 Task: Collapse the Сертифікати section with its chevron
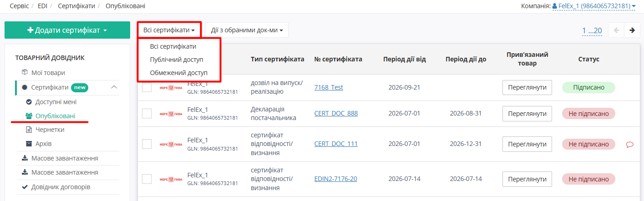(114, 87)
